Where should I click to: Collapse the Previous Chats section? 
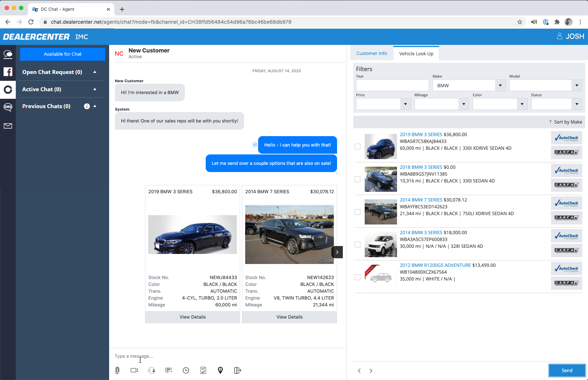(95, 106)
